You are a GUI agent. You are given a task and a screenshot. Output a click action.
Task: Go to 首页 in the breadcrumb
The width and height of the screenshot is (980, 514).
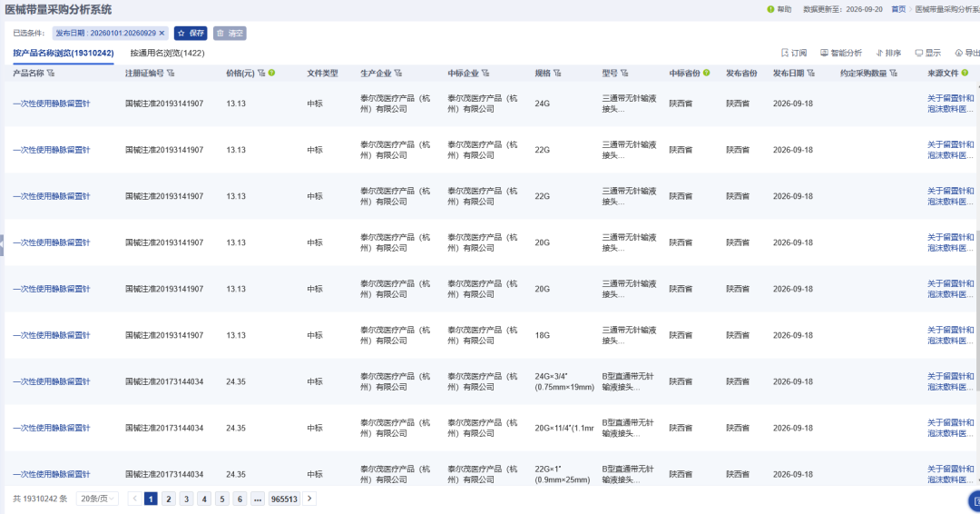point(898,9)
